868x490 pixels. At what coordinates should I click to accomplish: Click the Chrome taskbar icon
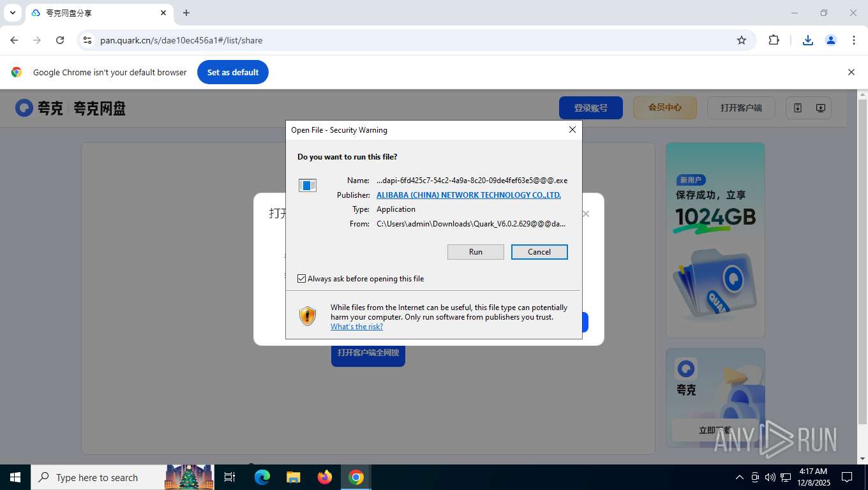click(x=356, y=477)
